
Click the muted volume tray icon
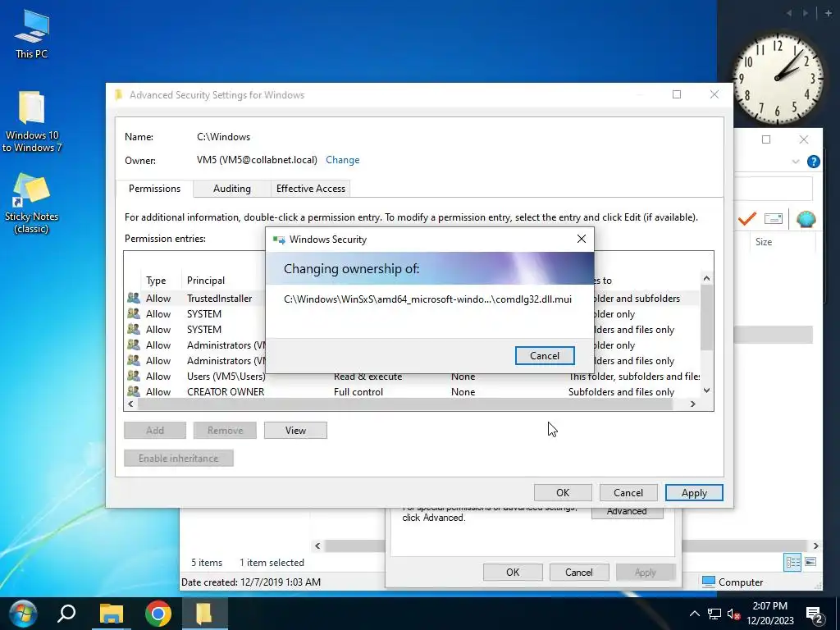click(x=734, y=614)
